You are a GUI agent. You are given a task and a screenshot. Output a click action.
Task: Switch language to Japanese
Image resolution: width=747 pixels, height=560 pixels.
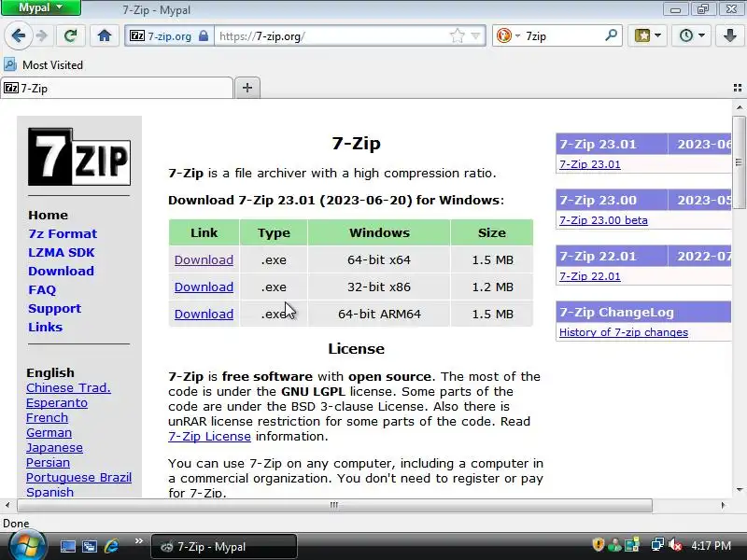pyautogui.click(x=54, y=448)
